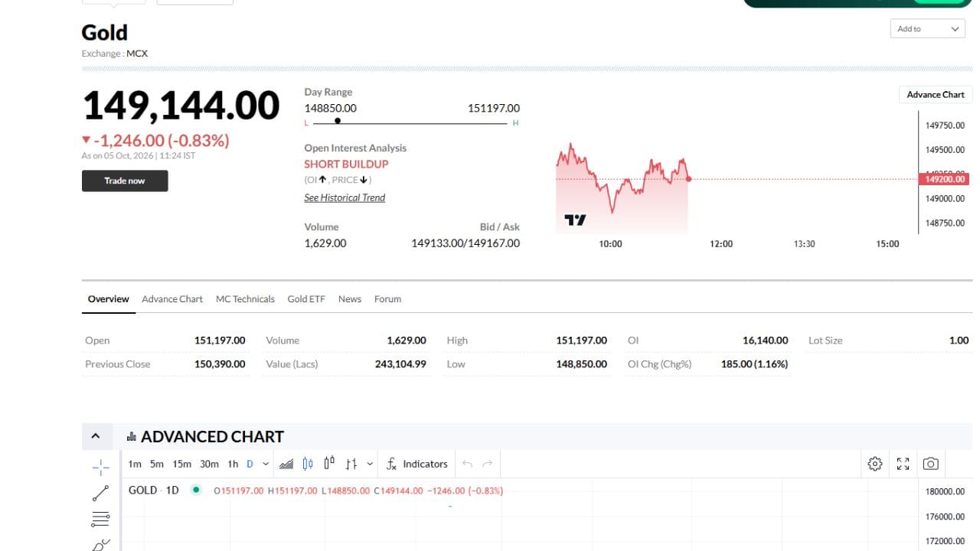Enter fullscreen chart mode

903,464
